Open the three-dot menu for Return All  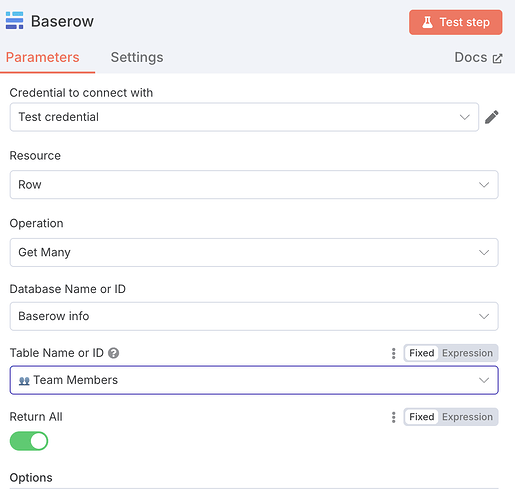pyautogui.click(x=394, y=417)
